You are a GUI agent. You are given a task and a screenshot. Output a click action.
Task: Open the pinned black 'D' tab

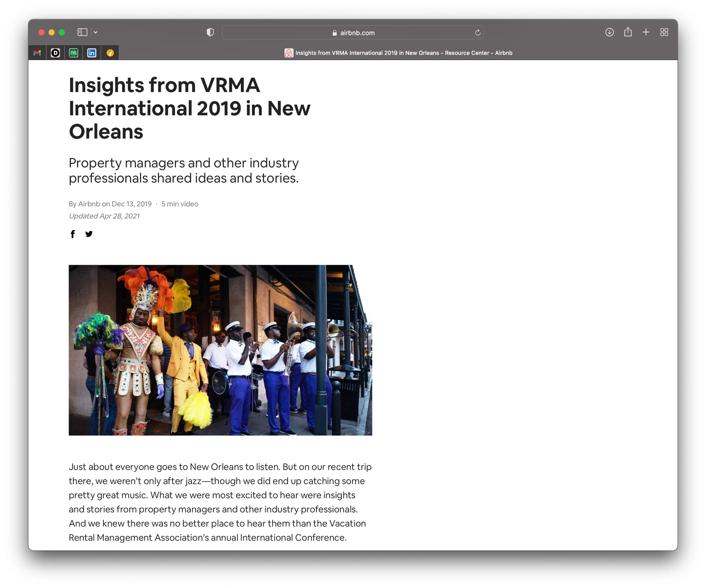click(55, 53)
